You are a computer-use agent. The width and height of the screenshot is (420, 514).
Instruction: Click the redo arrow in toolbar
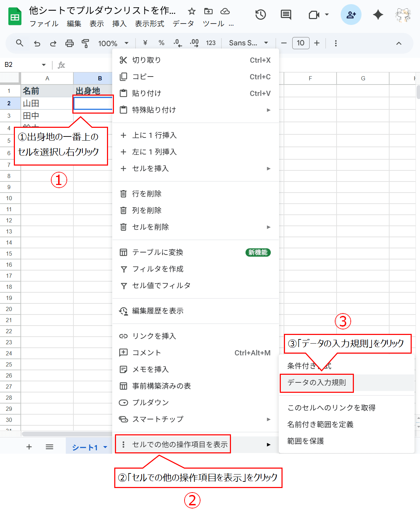click(53, 43)
